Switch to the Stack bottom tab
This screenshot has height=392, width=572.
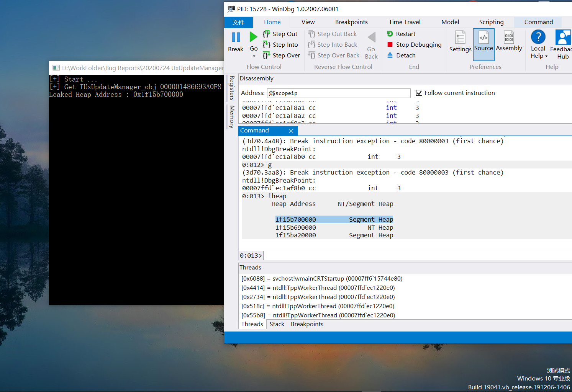[277, 324]
